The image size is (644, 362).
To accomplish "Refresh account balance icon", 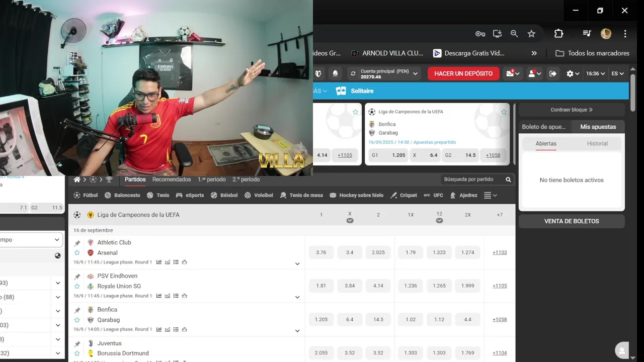I will (353, 73).
